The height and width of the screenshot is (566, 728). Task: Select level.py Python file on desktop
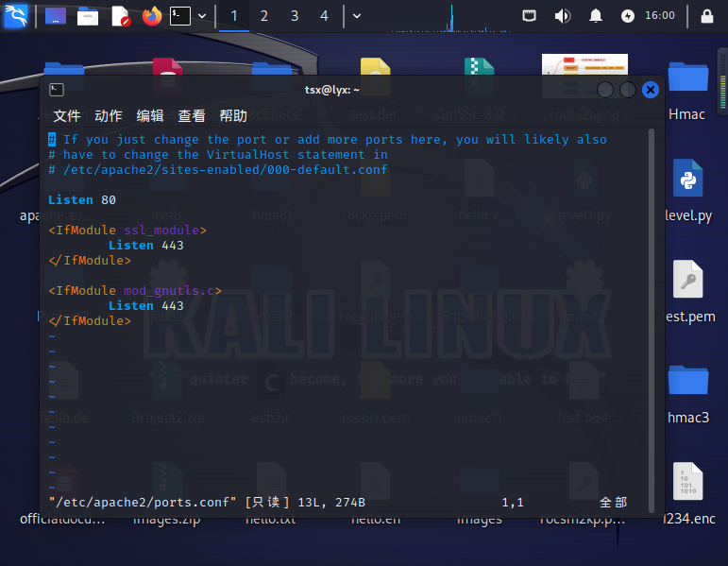(x=688, y=191)
